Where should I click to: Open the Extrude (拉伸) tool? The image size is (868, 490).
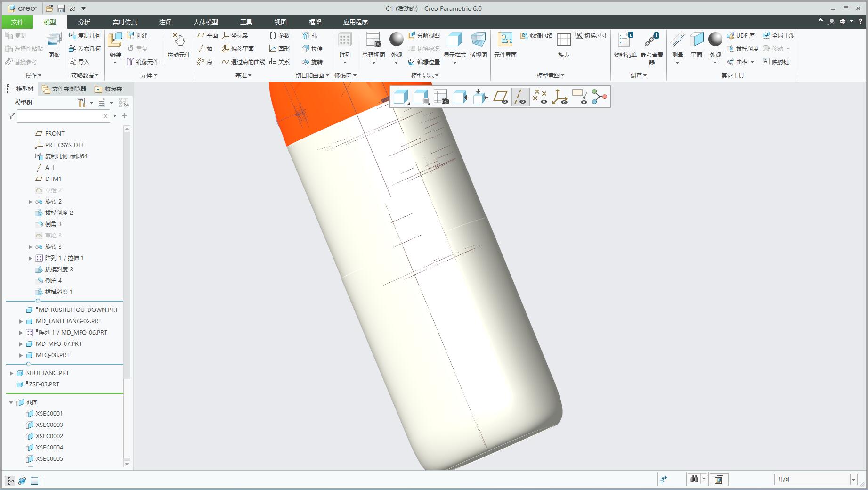coord(312,49)
